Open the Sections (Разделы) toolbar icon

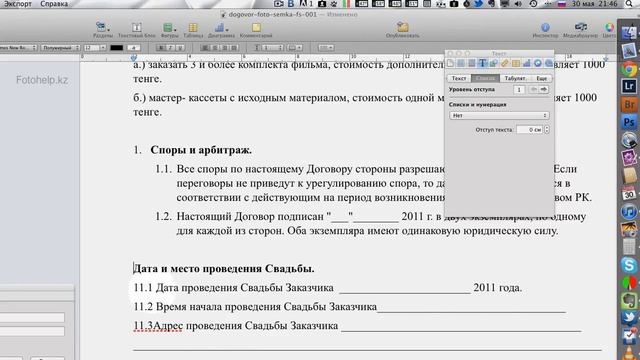click(102, 30)
